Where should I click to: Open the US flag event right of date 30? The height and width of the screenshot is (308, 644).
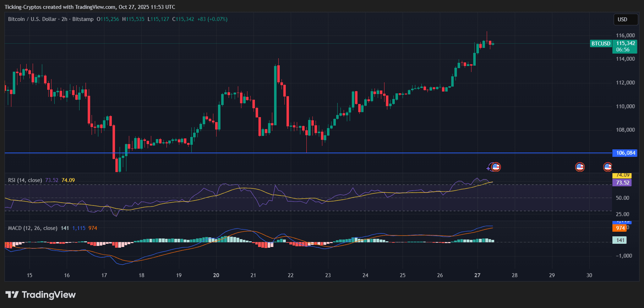[608, 167]
